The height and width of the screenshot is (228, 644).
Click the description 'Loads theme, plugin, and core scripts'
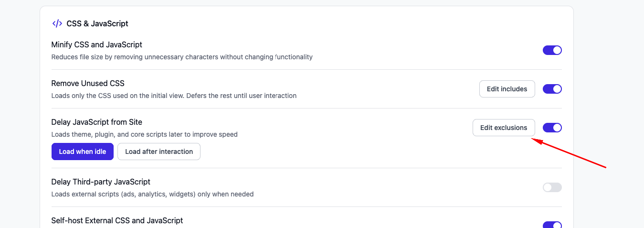(145, 134)
